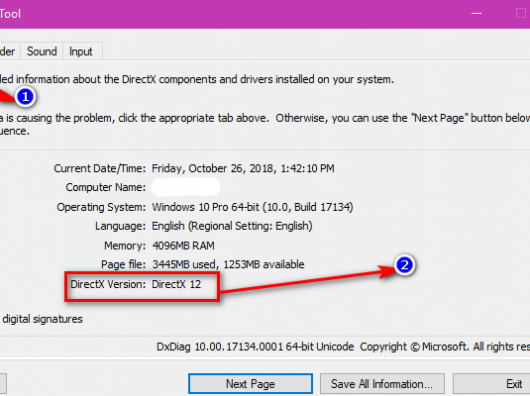Image resolution: width=530 pixels, height=396 pixels.
Task: Click Save All Information button
Action: click(x=382, y=383)
